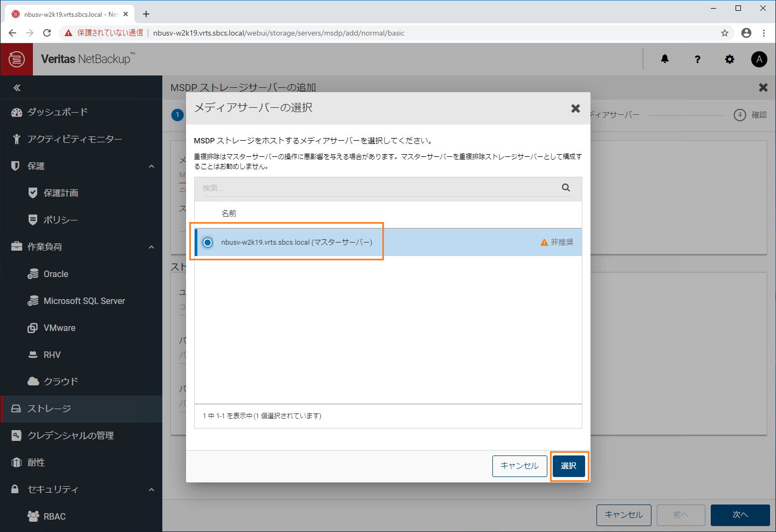This screenshot has height=532, width=776.
Task: Click the wizard 次へ button
Action: (x=740, y=515)
